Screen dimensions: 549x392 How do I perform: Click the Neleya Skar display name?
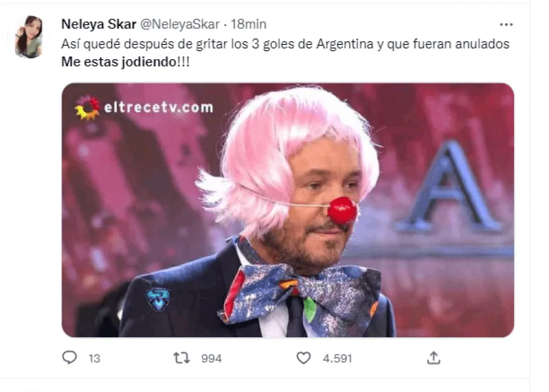(99, 24)
